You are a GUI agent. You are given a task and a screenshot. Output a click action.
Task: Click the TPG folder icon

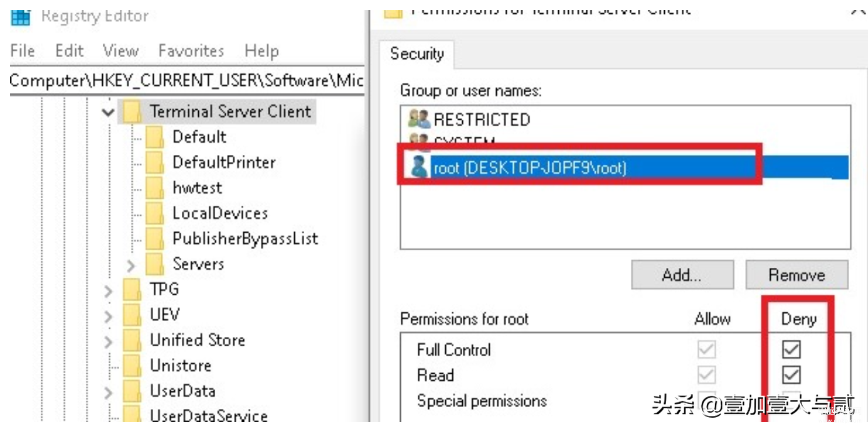pyautogui.click(x=132, y=289)
